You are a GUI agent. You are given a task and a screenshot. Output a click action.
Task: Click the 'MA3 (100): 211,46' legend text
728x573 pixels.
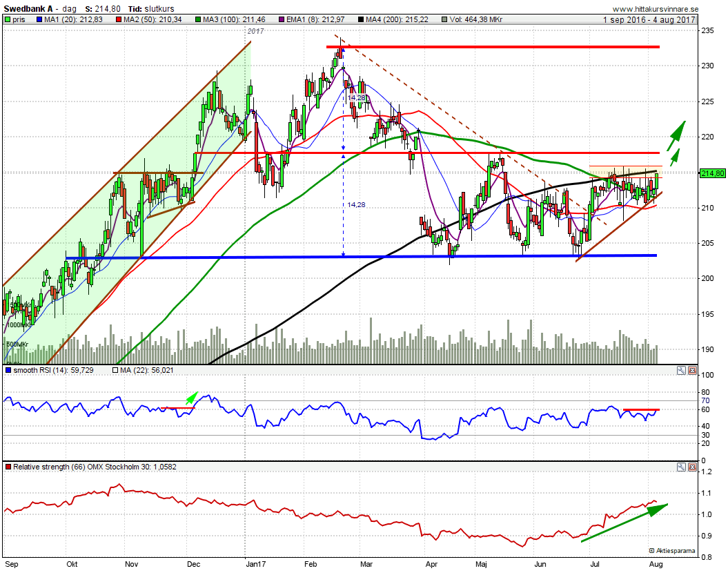click(x=234, y=19)
